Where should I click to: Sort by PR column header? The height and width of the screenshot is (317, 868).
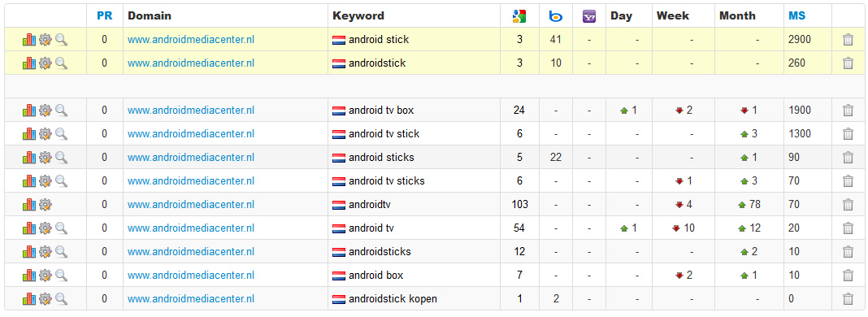(x=105, y=16)
